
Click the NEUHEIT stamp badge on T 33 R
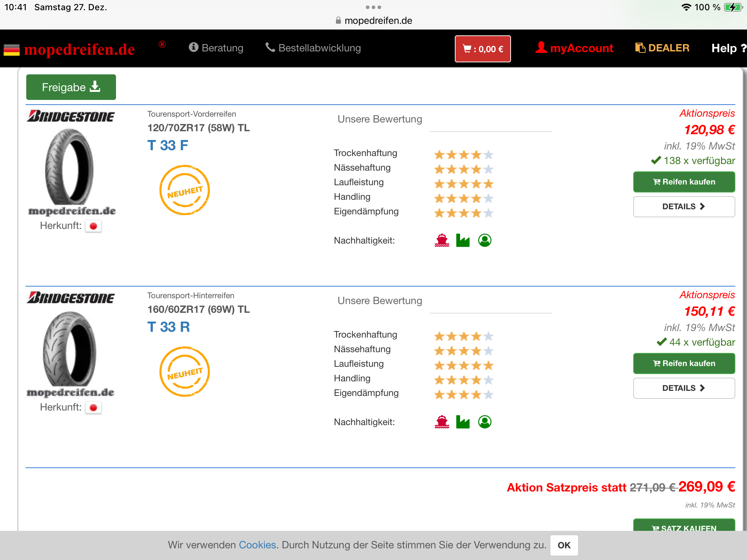point(185,372)
